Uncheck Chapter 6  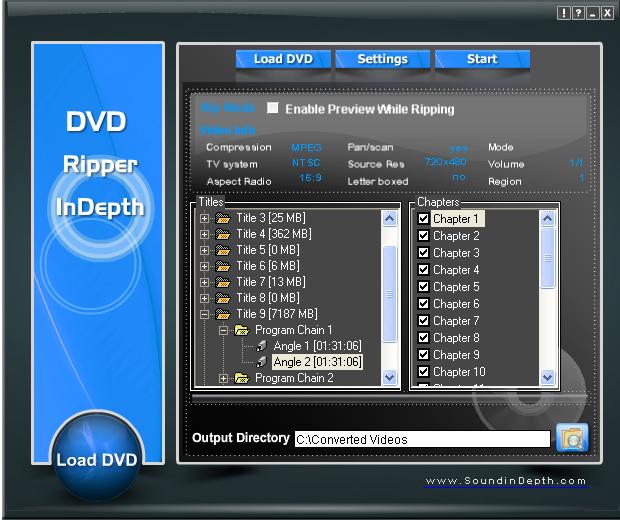(x=423, y=303)
